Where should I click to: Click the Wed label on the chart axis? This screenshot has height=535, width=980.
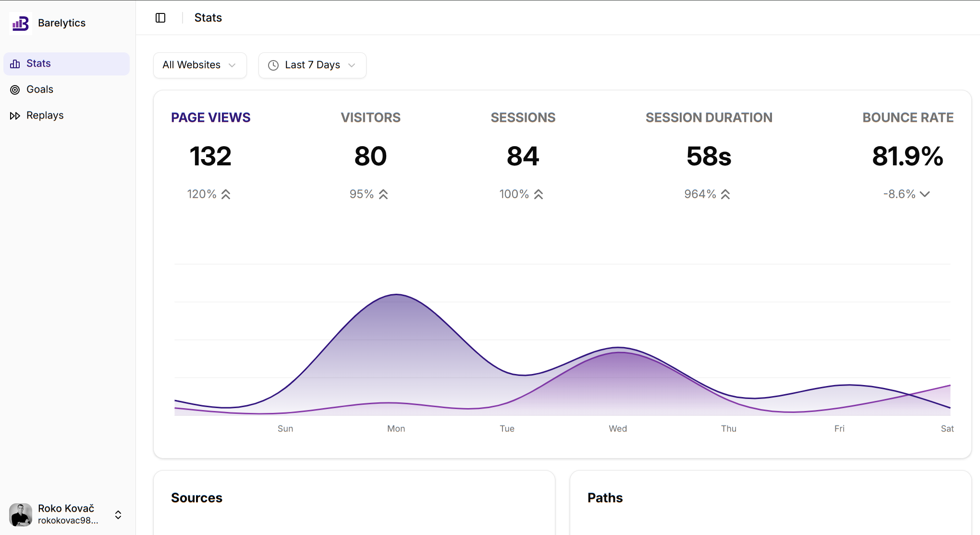pos(618,429)
